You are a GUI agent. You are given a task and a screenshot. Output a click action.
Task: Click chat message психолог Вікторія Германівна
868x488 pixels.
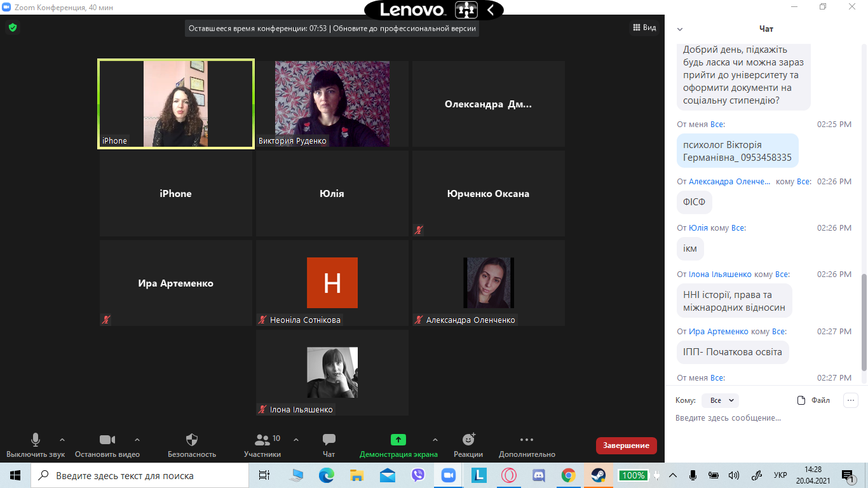(737, 151)
